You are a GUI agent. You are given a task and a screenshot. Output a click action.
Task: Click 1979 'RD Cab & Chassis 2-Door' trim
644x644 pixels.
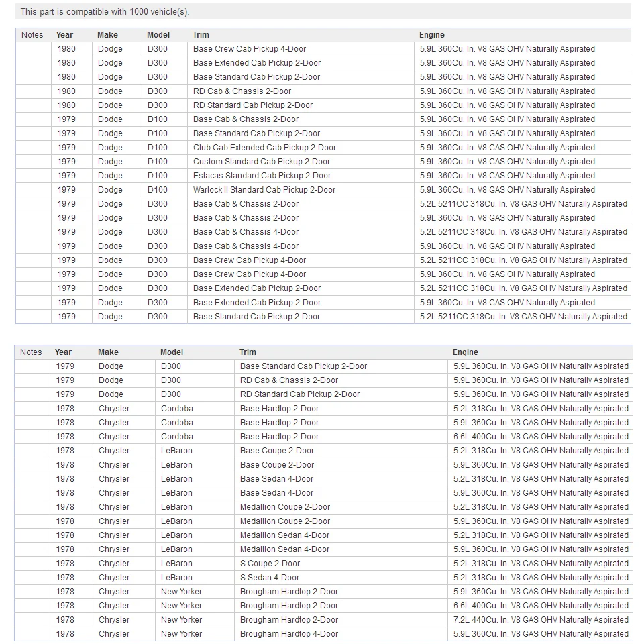click(289, 380)
